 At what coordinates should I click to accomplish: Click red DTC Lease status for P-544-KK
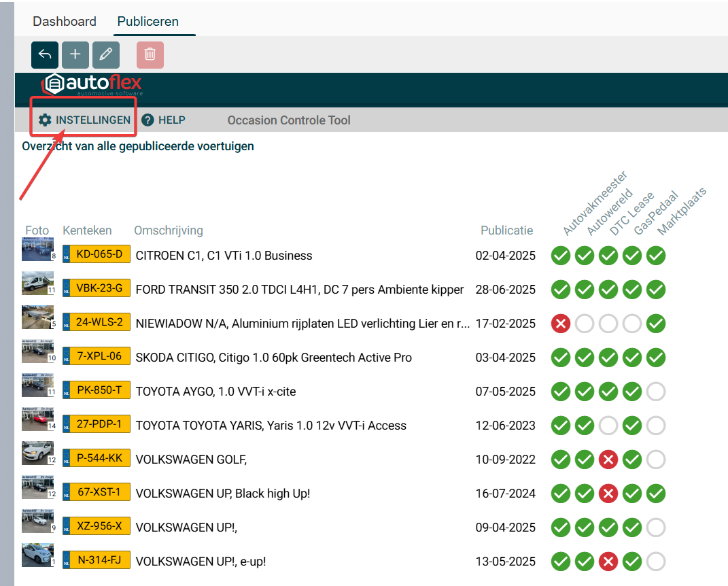click(x=608, y=460)
